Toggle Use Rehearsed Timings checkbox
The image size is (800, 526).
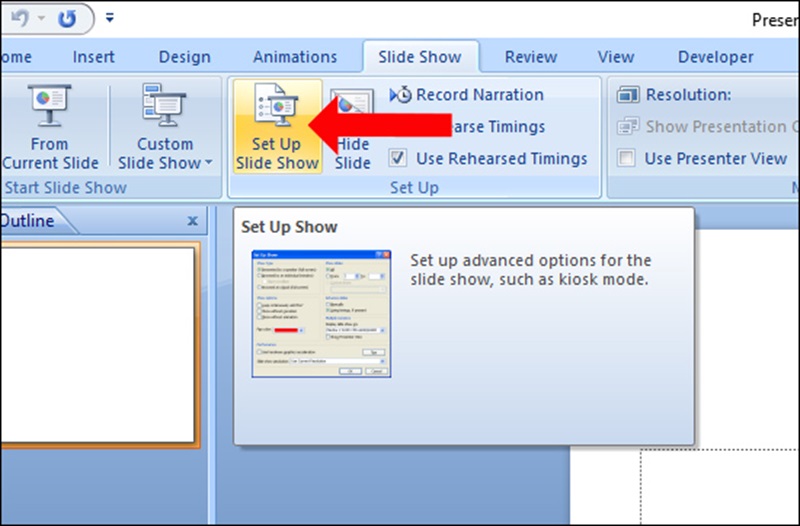pyautogui.click(x=398, y=158)
